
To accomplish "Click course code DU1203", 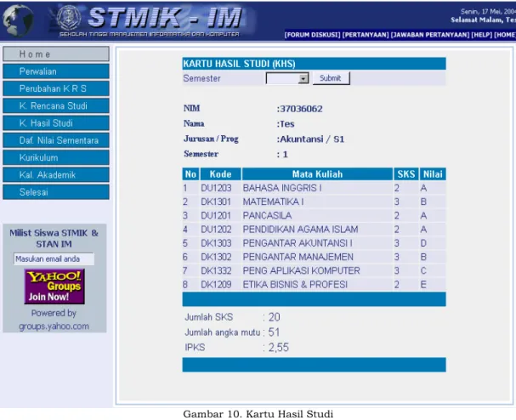I will [216, 188].
